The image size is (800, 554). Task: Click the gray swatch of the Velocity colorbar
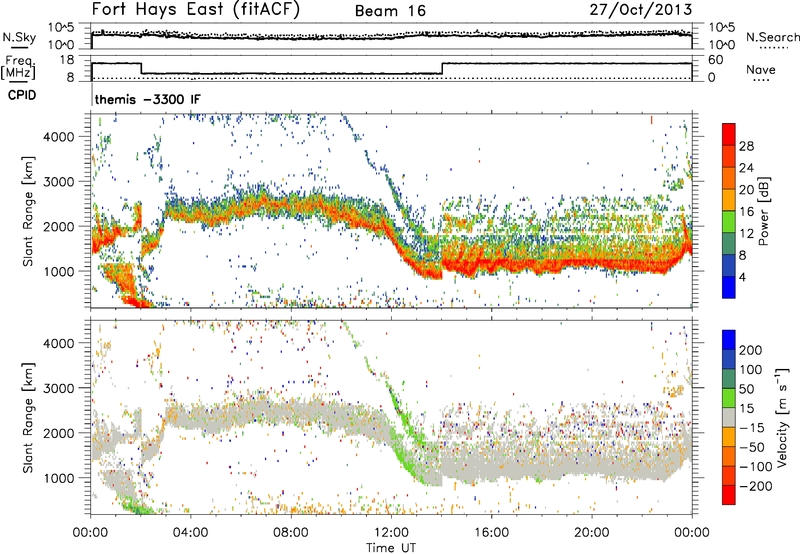click(x=729, y=417)
